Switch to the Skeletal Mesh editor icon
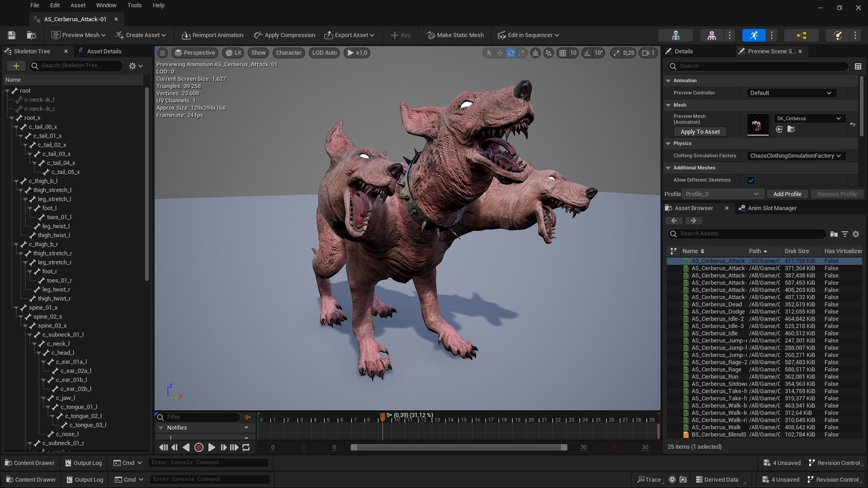Viewport: 868px width, 488px height. click(x=711, y=35)
